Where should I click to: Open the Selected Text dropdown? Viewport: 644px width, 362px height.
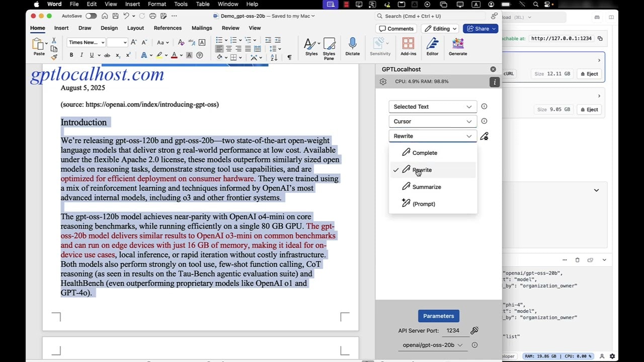click(x=432, y=107)
